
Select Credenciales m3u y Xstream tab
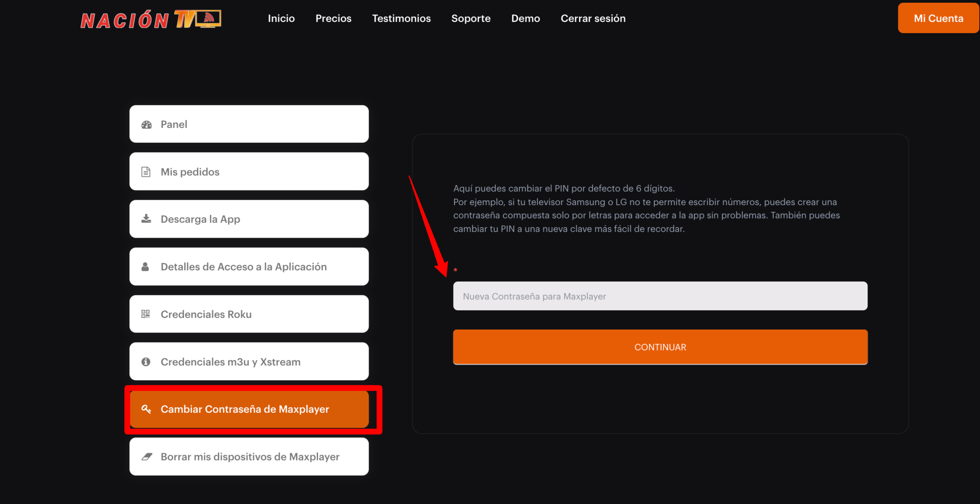249,362
